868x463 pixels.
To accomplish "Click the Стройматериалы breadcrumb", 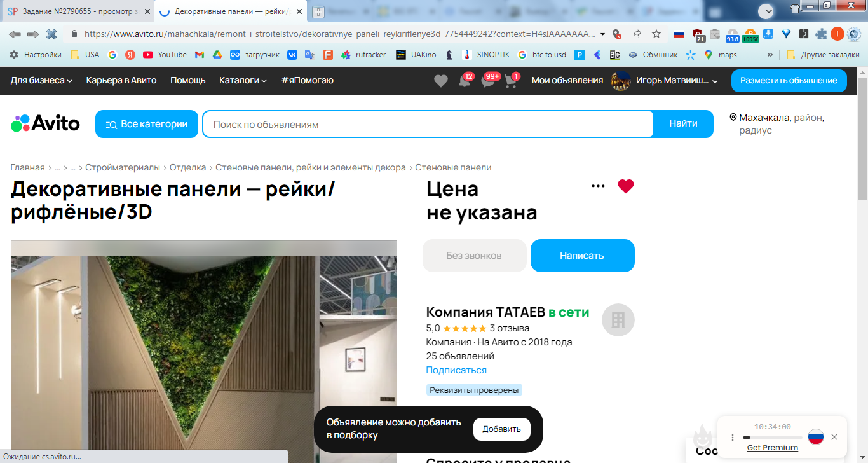I will click(123, 168).
